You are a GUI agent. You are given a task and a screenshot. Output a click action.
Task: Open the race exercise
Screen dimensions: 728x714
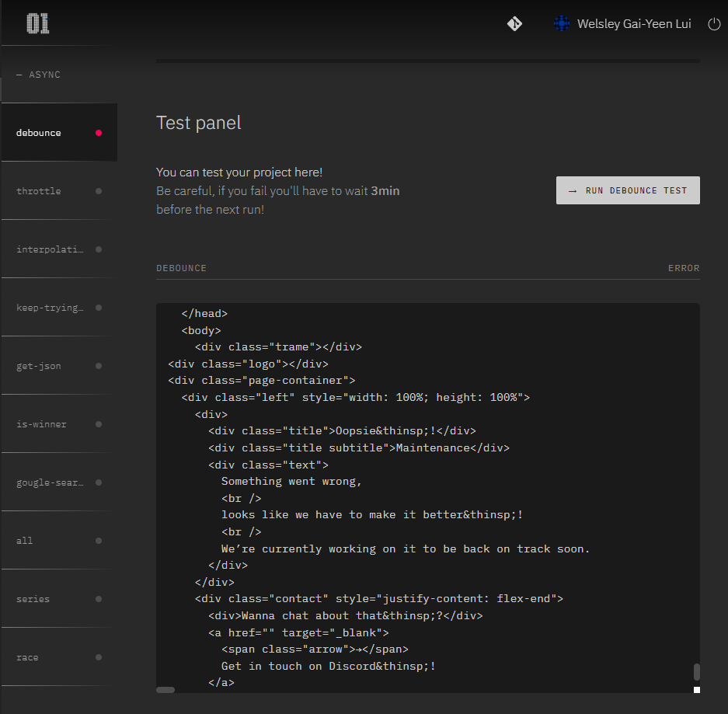coord(59,657)
